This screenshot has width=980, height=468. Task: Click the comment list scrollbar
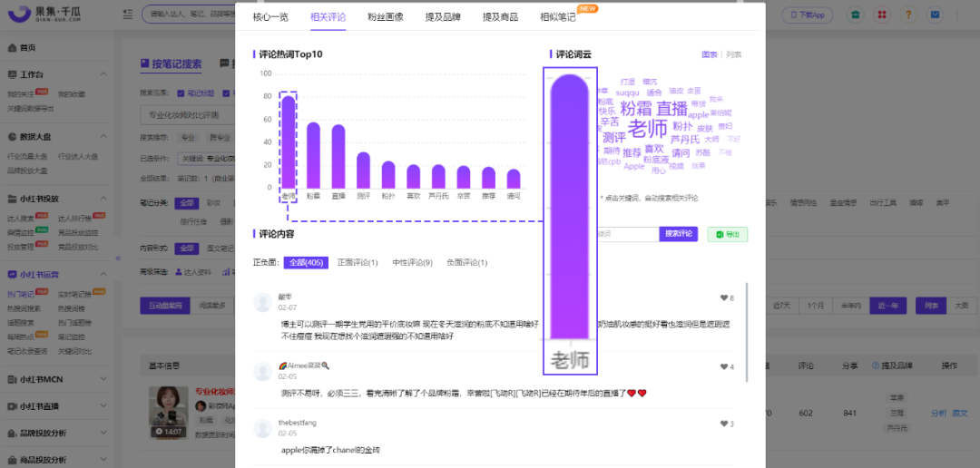[747, 331]
